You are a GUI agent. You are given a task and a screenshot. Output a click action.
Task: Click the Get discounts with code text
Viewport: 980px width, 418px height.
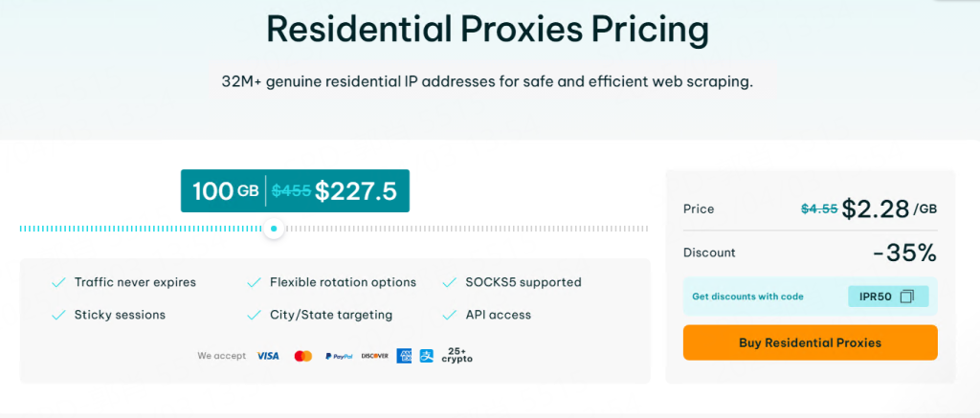coord(747,297)
